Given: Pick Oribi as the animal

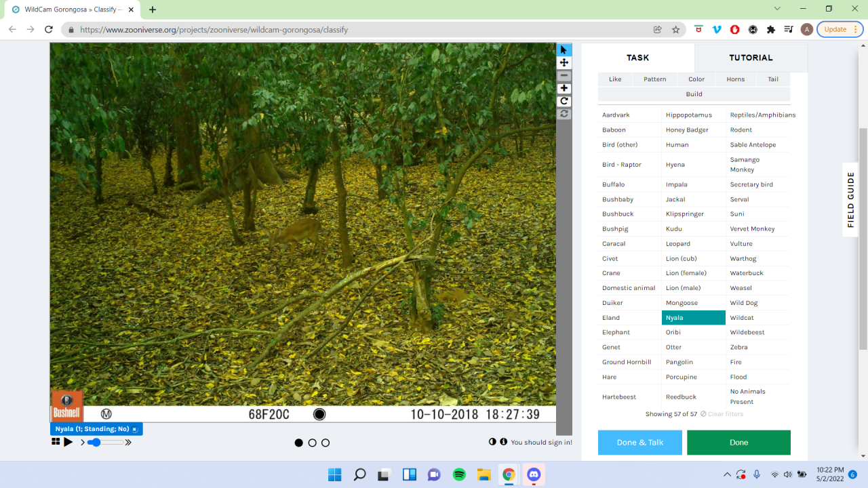Looking at the screenshot, I should pyautogui.click(x=694, y=332).
